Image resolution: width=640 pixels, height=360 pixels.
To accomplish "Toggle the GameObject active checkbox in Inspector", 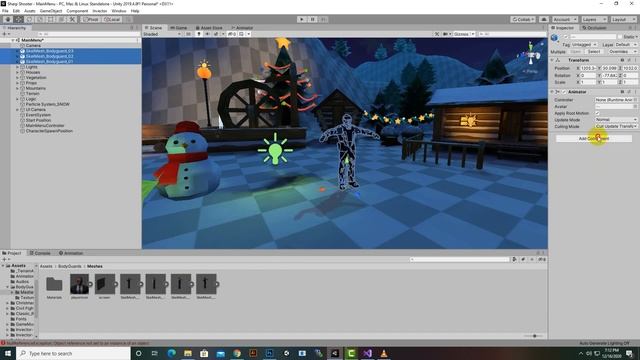I will (x=566, y=37).
